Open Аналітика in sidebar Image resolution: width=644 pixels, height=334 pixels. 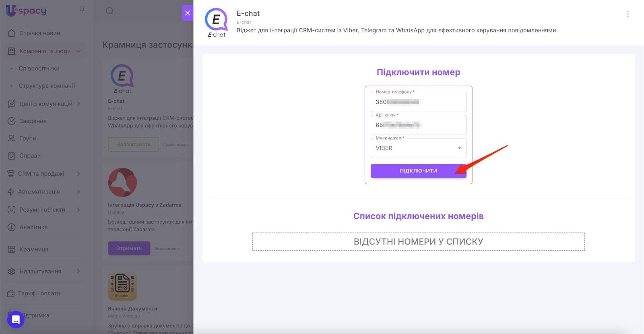click(x=33, y=227)
